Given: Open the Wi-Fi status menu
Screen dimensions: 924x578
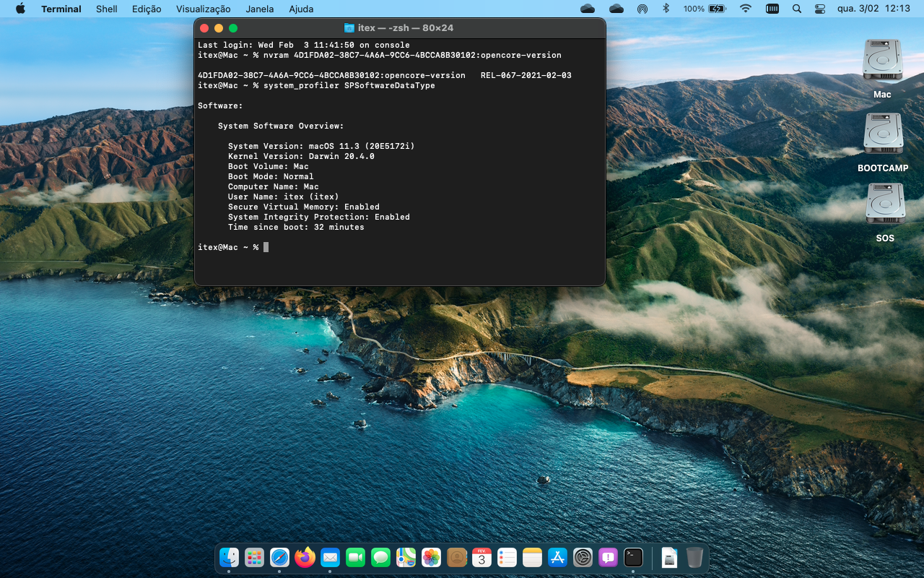Looking at the screenshot, I should click(x=746, y=9).
